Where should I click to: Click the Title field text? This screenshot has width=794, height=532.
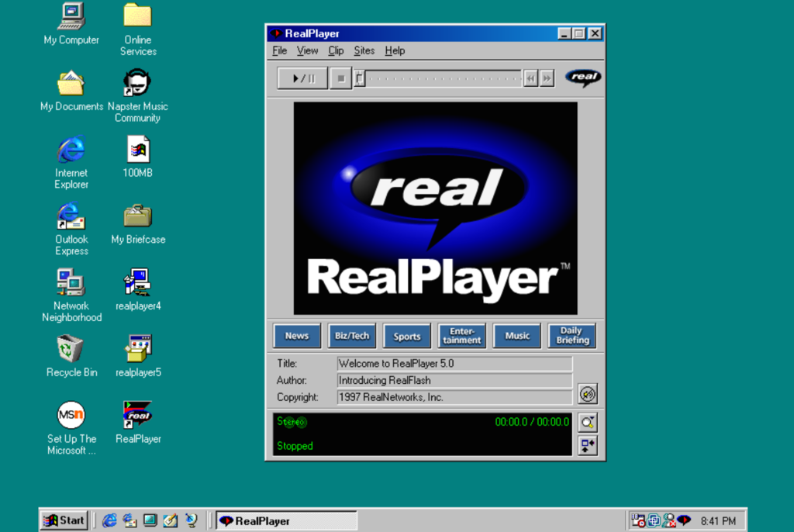pyautogui.click(x=454, y=364)
